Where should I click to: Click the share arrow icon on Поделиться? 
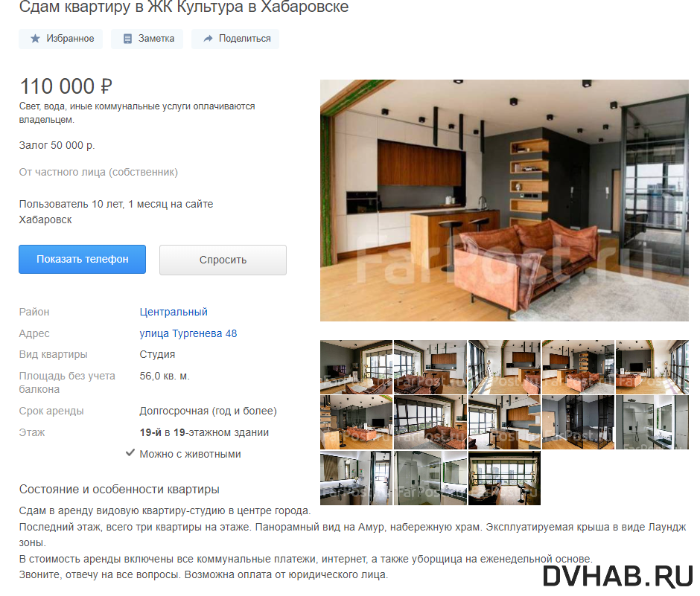(208, 39)
